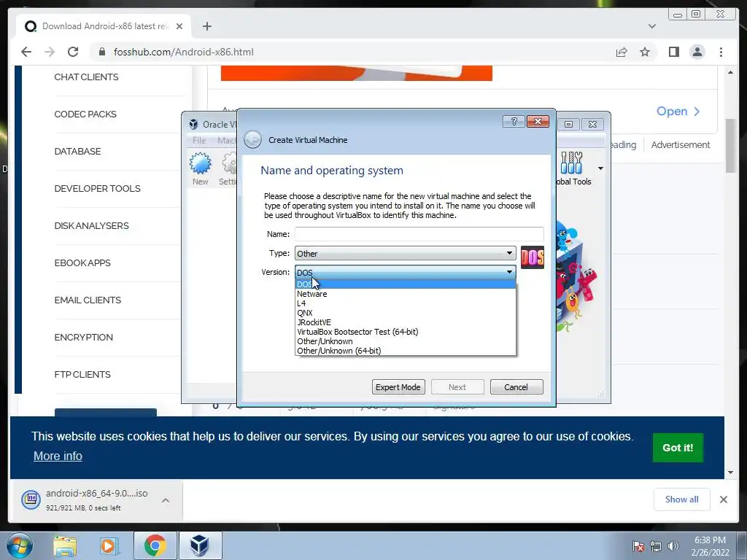Viewport: 747px width, 560px height.
Task: Open DISK ANALYSERS category
Action: [91, 226]
